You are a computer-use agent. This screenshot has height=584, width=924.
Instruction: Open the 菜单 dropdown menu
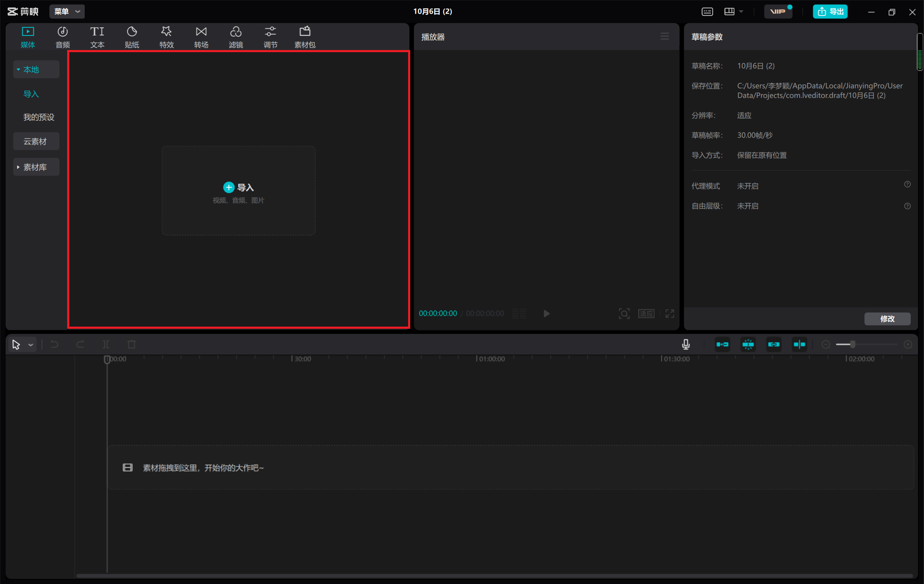point(67,12)
